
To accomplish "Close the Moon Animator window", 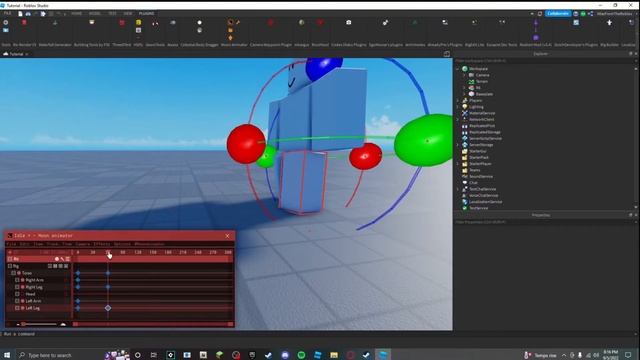I will click(228, 236).
